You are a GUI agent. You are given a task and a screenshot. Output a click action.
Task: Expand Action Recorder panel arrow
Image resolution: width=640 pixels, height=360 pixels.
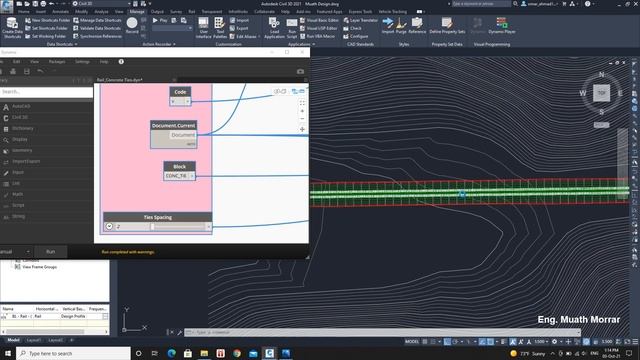[175, 44]
